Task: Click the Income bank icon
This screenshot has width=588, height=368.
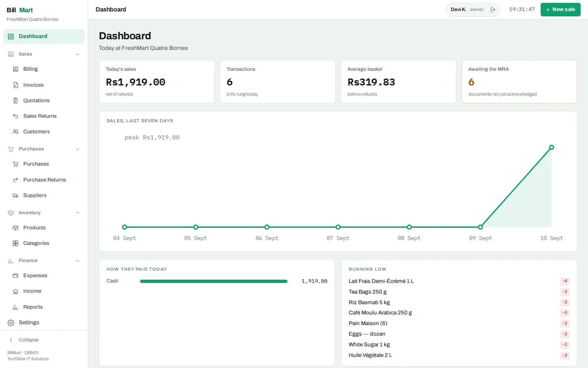Action: click(16, 291)
